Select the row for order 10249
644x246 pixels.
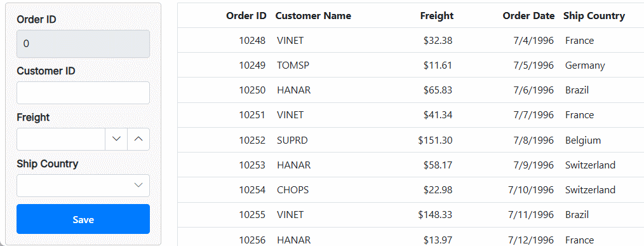411,65
